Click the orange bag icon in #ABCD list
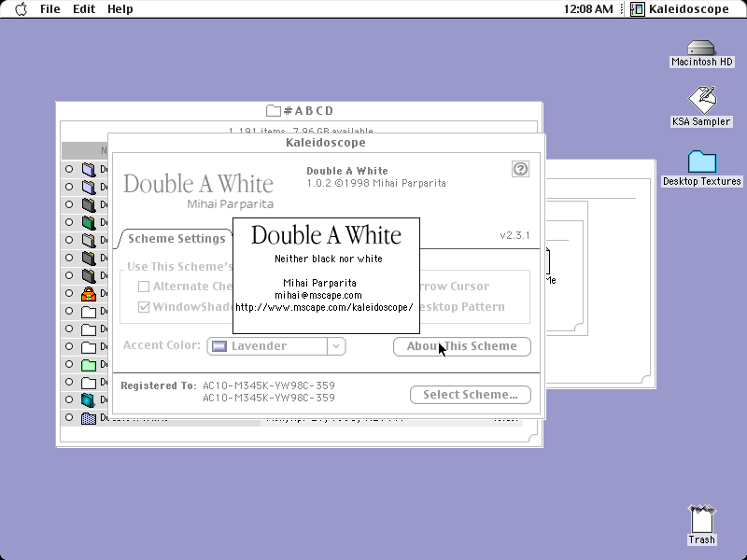 coord(89,294)
